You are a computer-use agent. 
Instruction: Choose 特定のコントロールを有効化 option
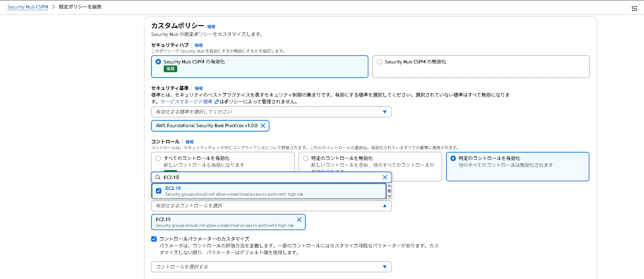coord(453,158)
